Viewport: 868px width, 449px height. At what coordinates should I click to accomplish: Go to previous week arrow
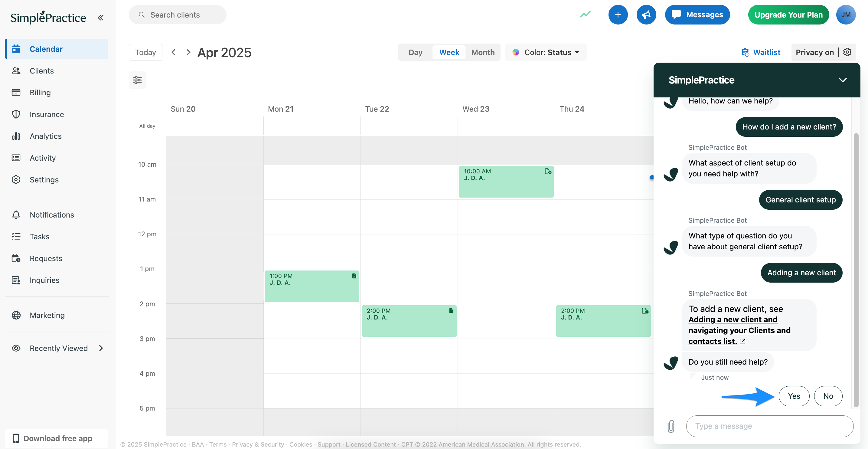pos(174,52)
